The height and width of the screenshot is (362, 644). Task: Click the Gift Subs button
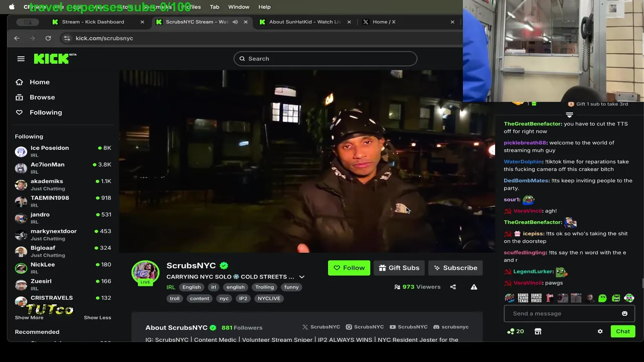(399, 268)
